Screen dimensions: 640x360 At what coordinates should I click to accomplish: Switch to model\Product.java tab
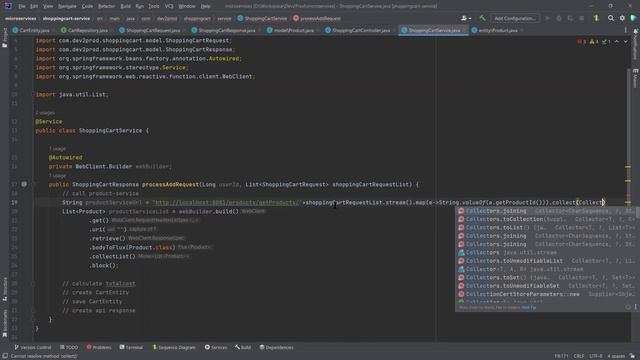(293, 30)
